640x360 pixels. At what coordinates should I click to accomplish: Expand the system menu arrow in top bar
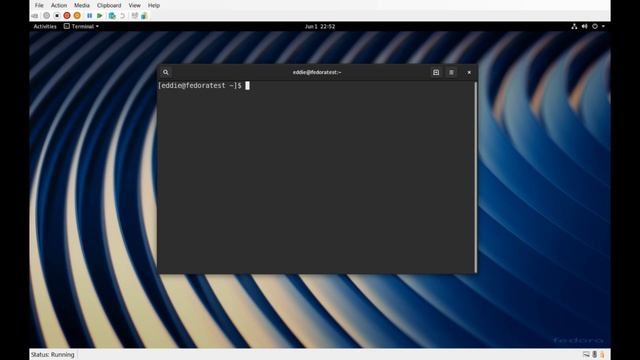click(603, 26)
